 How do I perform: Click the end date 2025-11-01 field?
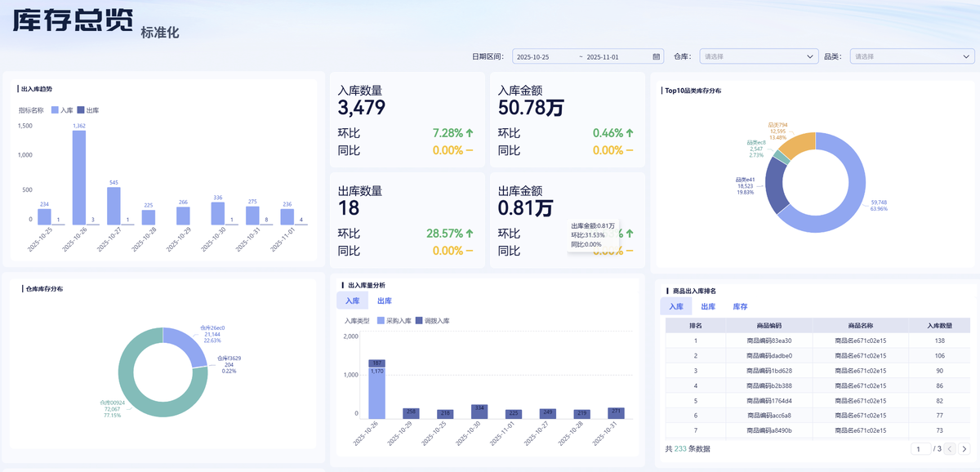(603, 56)
